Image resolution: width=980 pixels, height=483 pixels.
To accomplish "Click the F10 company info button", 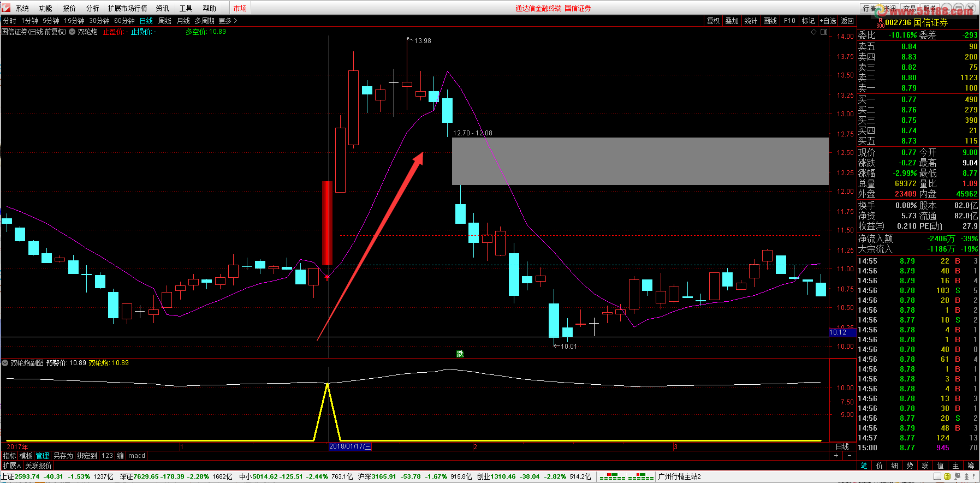I will point(789,21).
